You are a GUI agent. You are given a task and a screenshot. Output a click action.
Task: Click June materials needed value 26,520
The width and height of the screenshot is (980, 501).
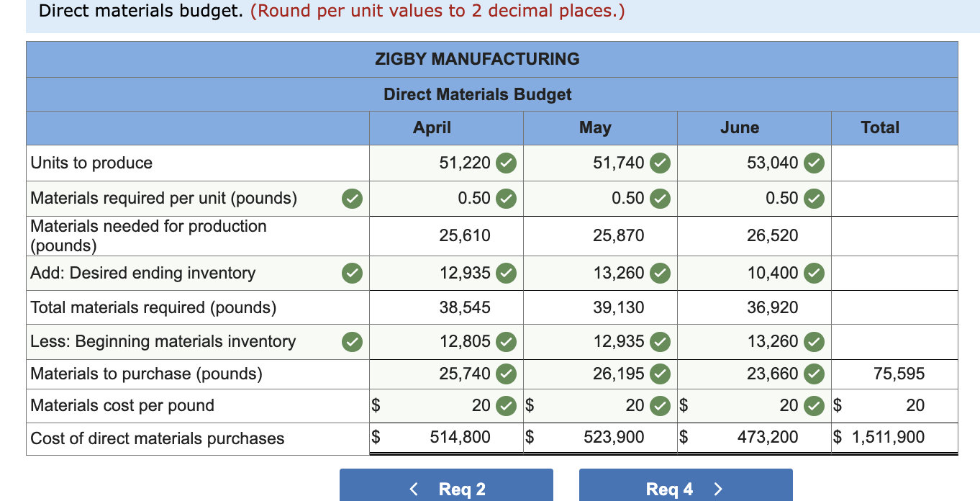772,235
